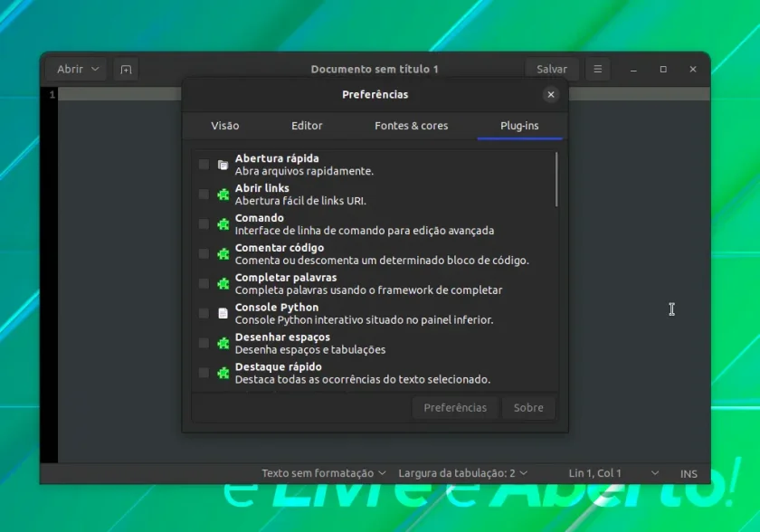Click the Desenhar espaços plugin puzzle icon

[x=223, y=344]
